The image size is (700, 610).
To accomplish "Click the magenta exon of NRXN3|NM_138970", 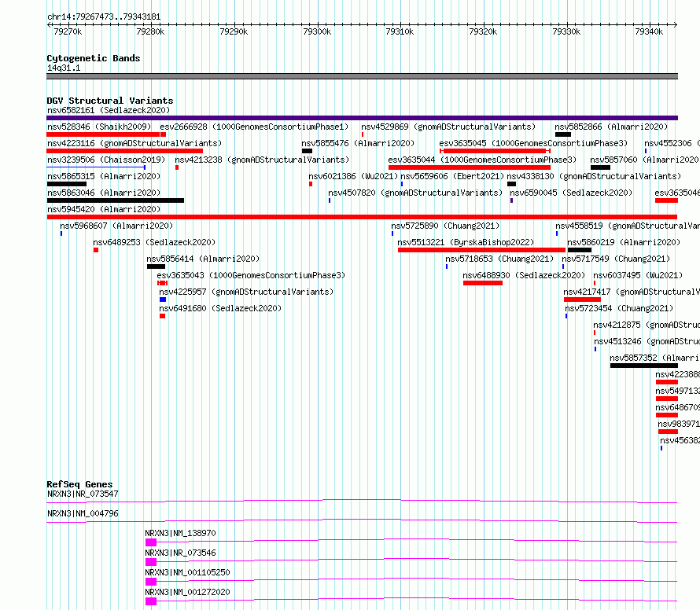I will coord(151,542).
